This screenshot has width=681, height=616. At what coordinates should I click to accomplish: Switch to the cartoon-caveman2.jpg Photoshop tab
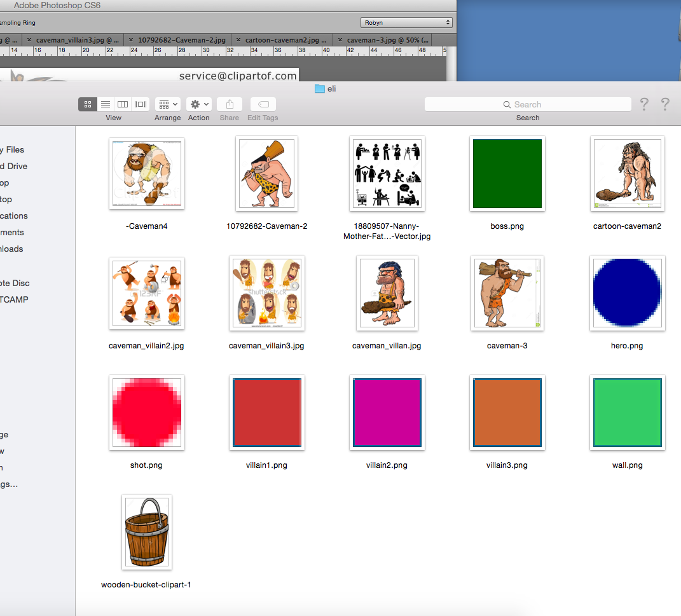pos(285,40)
